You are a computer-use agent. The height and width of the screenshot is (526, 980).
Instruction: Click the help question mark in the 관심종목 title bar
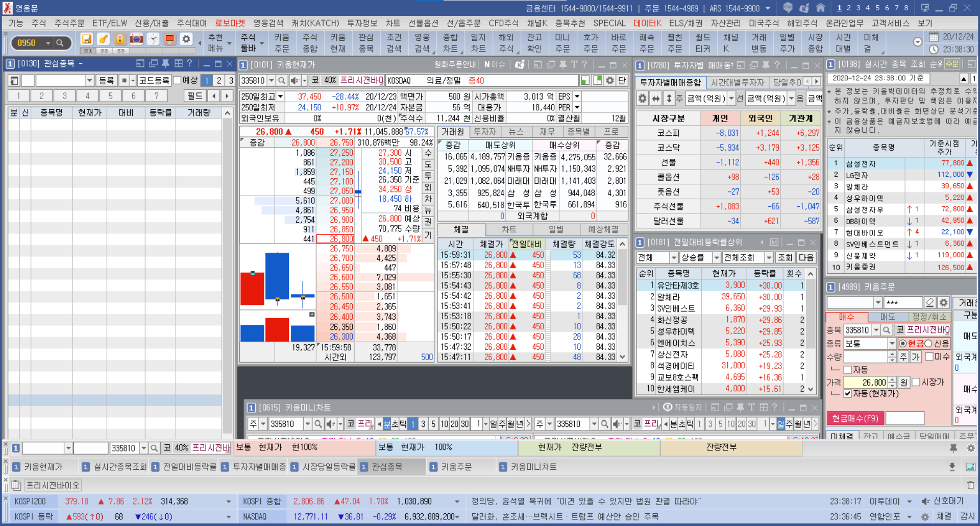(190, 63)
